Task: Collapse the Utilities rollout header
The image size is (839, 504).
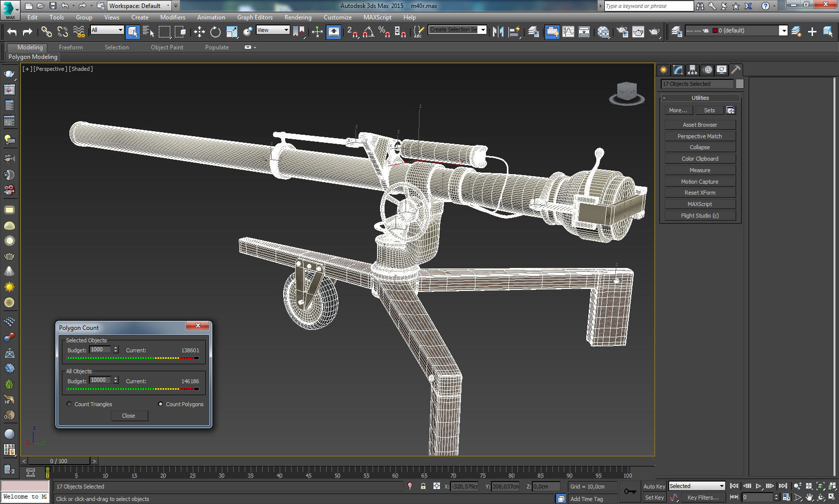Action: 700,98
